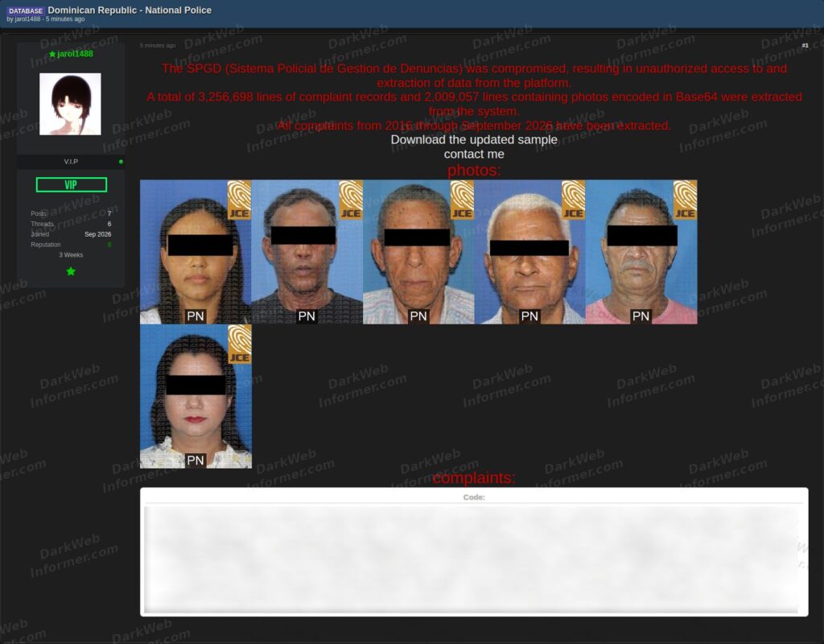Click the post timestamp '5 minutes ago'

(x=158, y=46)
